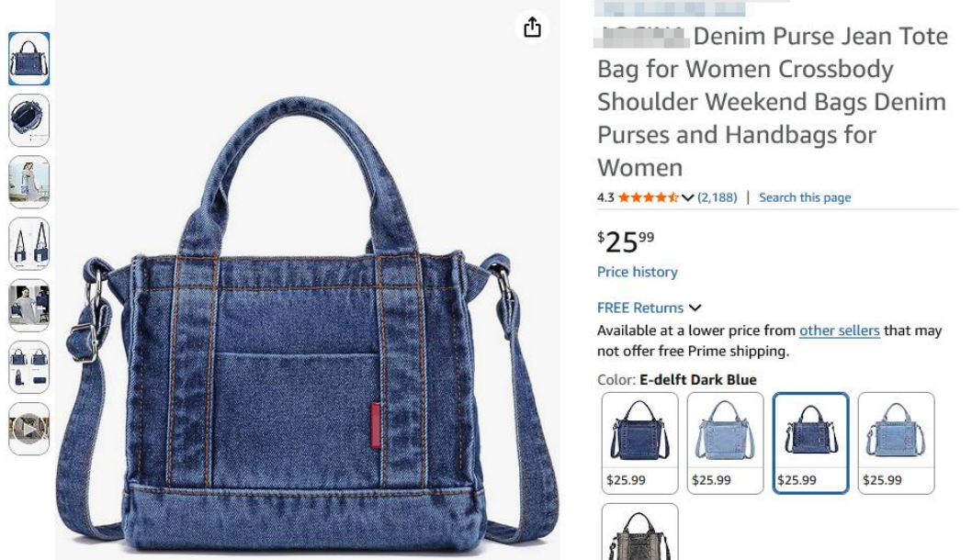This screenshot has height=560, width=972.
Task: Choose the first dark navy color swatch
Action: [639, 442]
